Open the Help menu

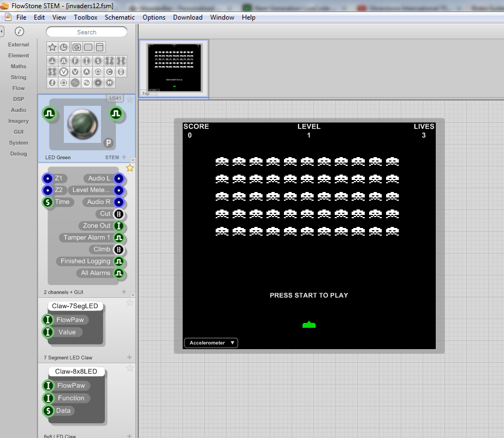[249, 17]
